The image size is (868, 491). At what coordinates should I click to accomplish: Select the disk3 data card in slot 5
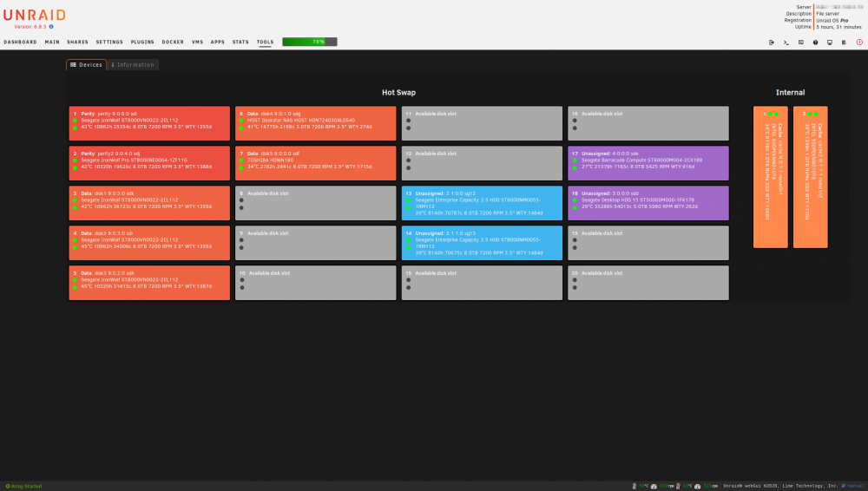pos(149,283)
